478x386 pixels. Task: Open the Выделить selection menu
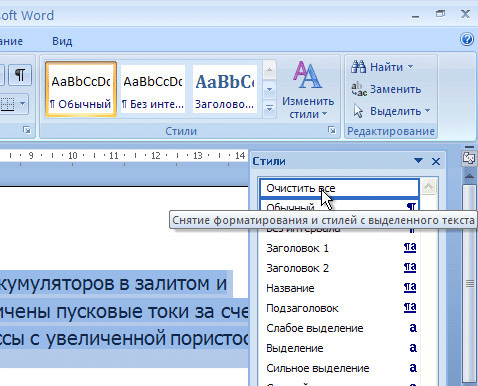(392, 111)
